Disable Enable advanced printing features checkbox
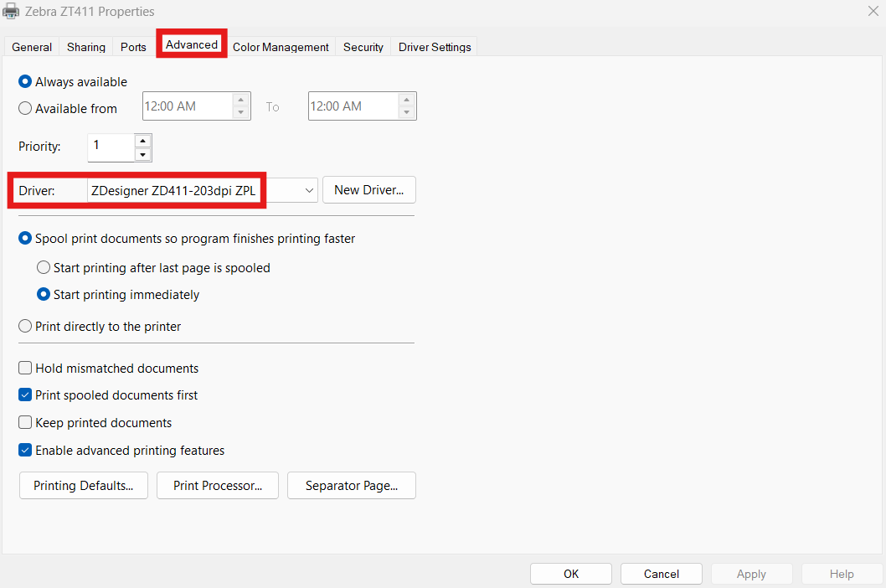This screenshot has width=886, height=588. click(x=25, y=451)
